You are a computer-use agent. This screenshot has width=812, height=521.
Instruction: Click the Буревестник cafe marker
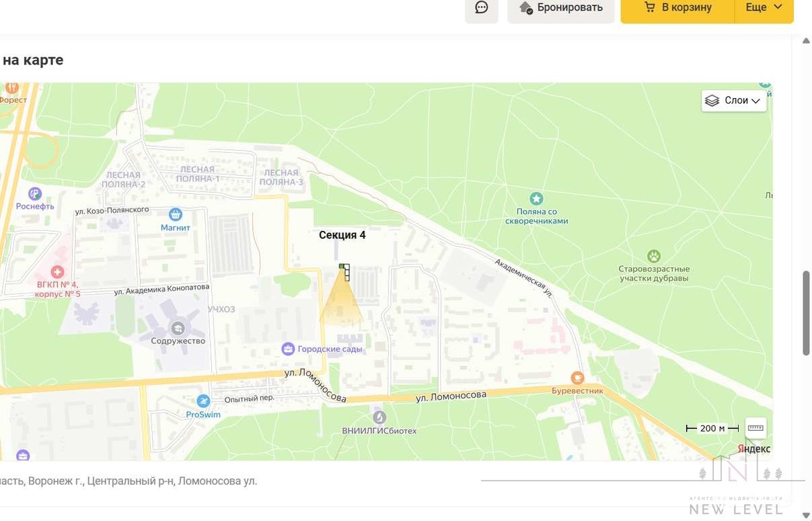tap(577, 378)
